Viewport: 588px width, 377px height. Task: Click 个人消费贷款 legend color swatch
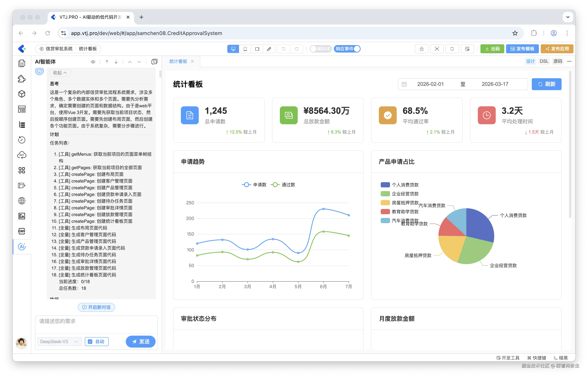click(x=385, y=185)
